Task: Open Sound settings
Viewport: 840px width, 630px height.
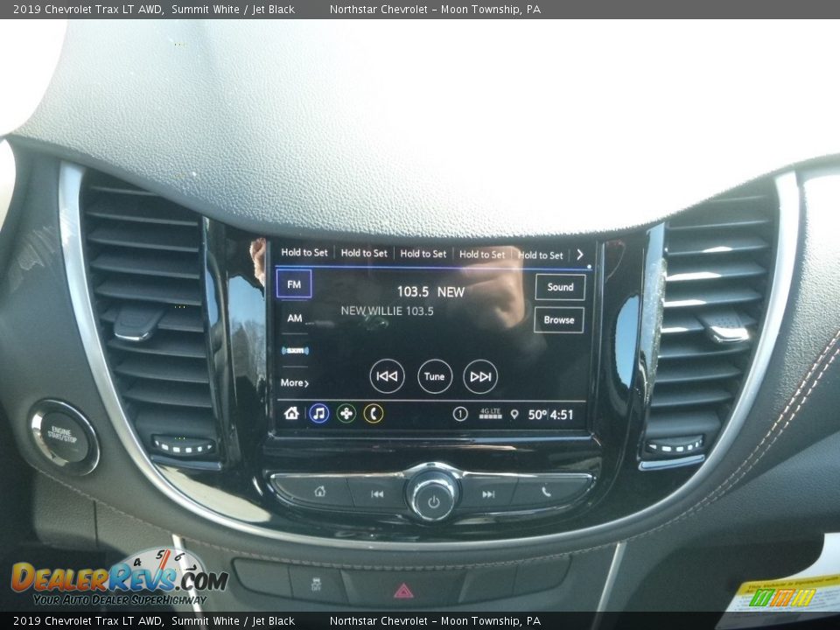Action: coord(560,287)
